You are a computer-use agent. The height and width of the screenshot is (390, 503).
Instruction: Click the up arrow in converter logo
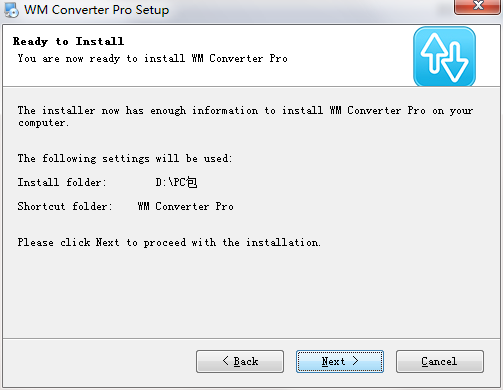[434, 53]
